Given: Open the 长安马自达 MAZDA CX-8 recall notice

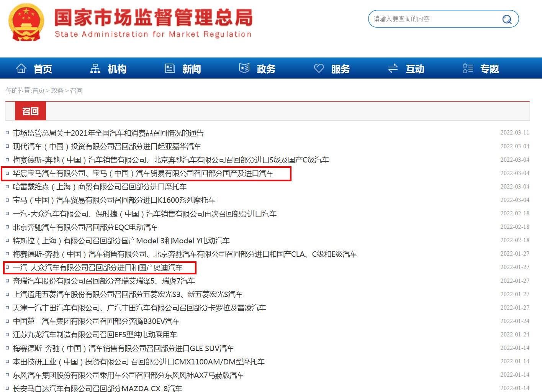Looking at the screenshot, I should pyautogui.click(x=97, y=388).
